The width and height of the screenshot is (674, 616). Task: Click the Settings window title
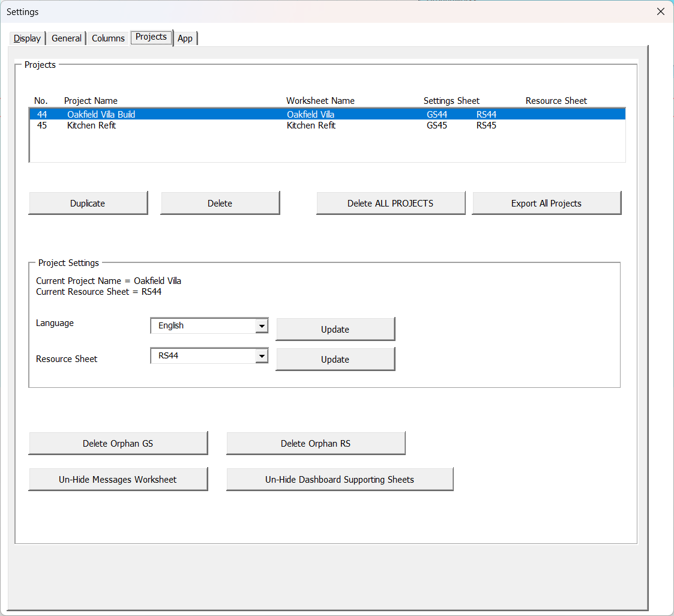(22, 12)
